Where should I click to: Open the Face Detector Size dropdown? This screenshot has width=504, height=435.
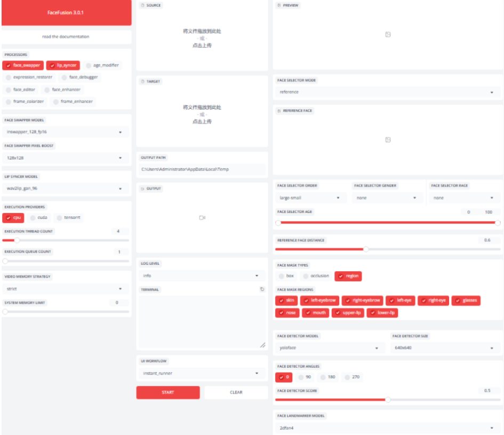445,348
